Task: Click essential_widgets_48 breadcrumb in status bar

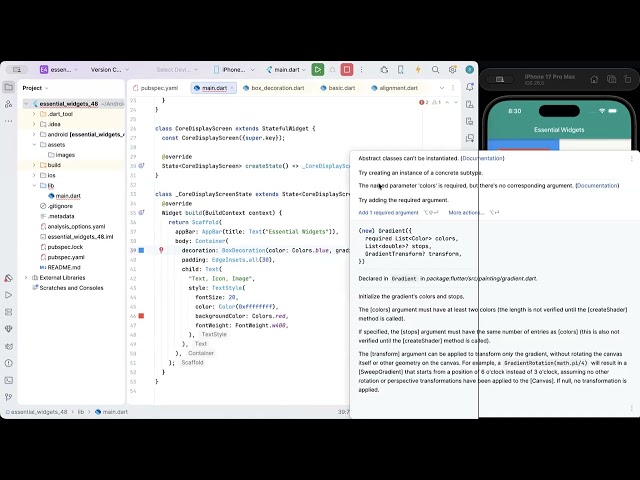Action: coord(39,412)
